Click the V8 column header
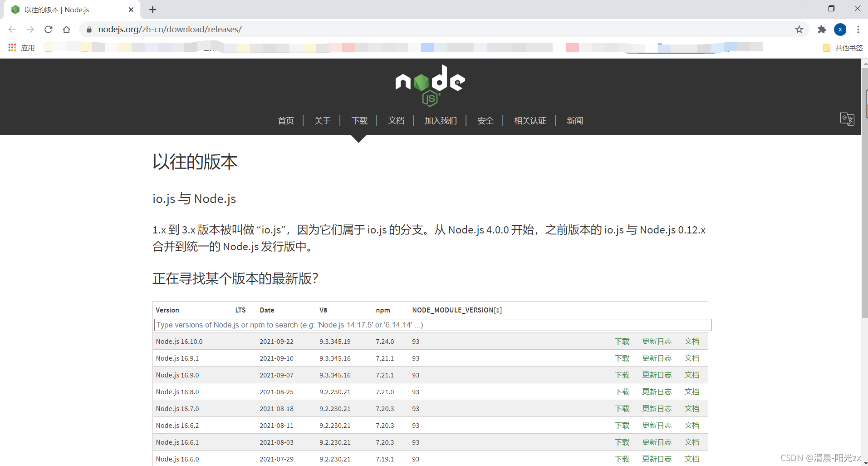This screenshot has height=466, width=868. pos(323,310)
